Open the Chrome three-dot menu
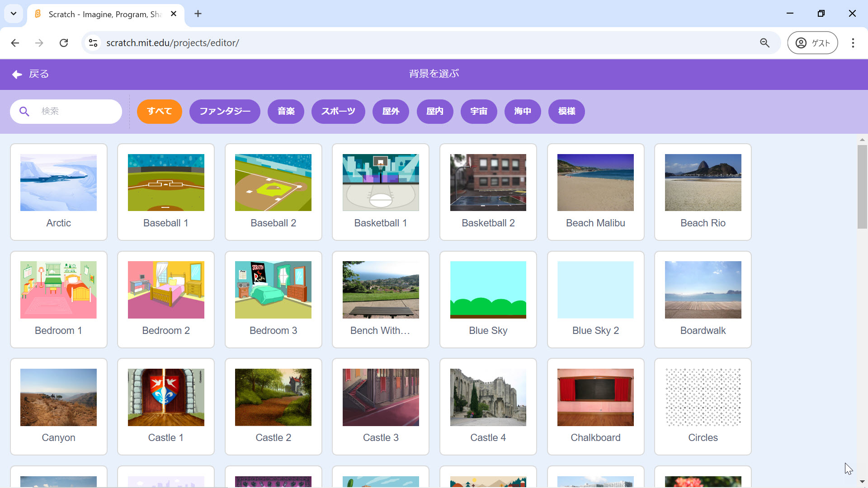This screenshot has width=868, height=488. click(853, 43)
